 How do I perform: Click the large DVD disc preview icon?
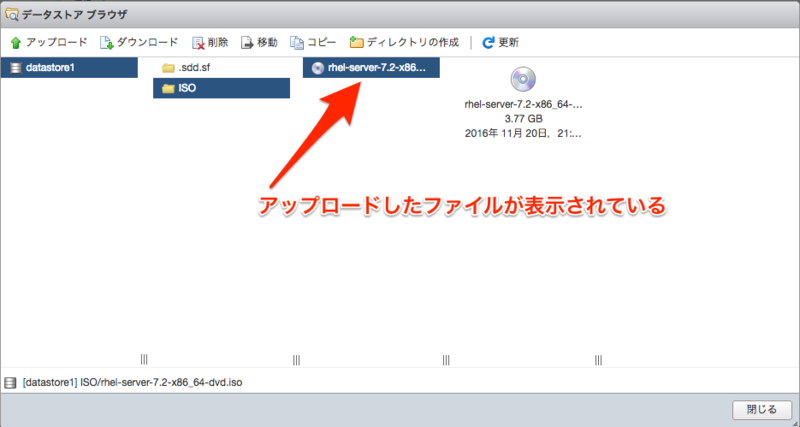523,80
